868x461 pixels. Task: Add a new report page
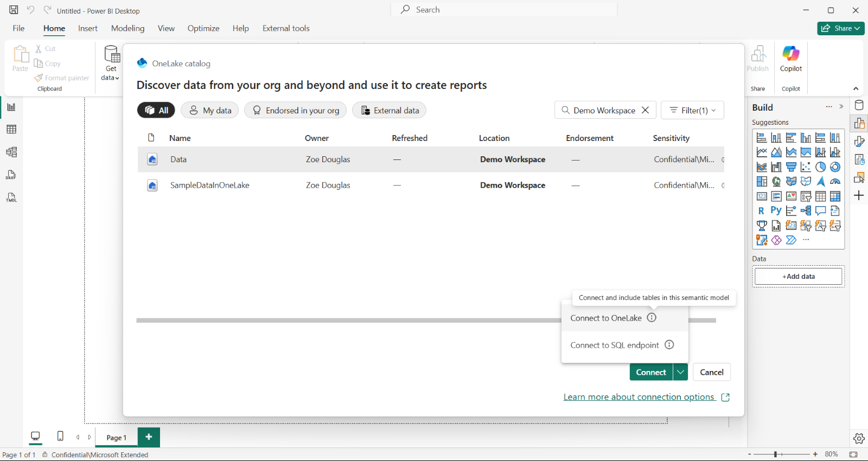pos(149,437)
